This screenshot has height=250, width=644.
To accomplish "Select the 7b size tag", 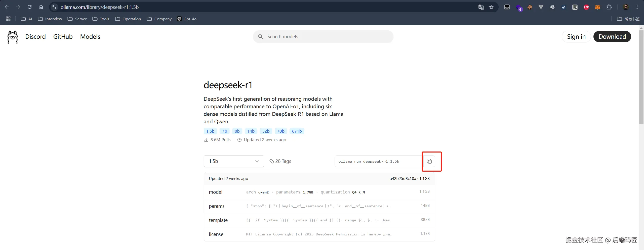I will tap(224, 131).
